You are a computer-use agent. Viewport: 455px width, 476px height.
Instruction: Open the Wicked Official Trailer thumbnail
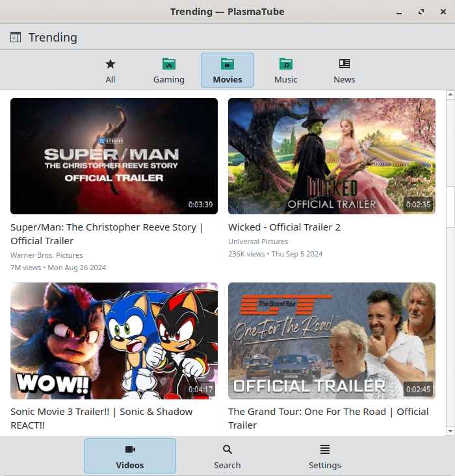[332, 156]
